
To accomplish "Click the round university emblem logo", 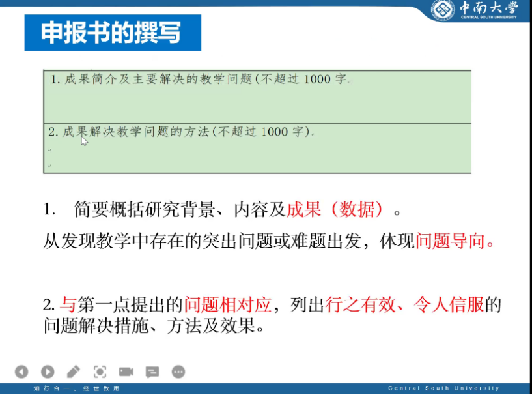I will click(x=443, y=10).
